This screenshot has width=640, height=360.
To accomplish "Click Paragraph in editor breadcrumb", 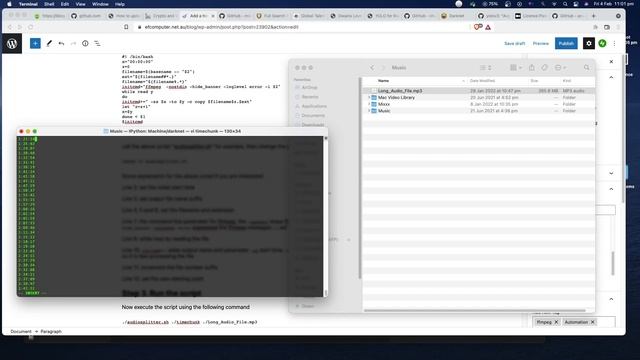I will [x=51, y=331].
